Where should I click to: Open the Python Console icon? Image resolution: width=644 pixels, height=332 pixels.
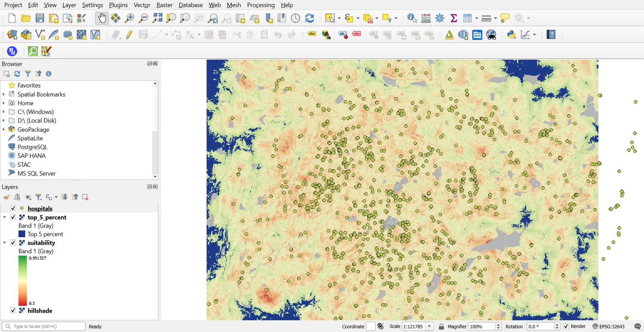(512, 35)
